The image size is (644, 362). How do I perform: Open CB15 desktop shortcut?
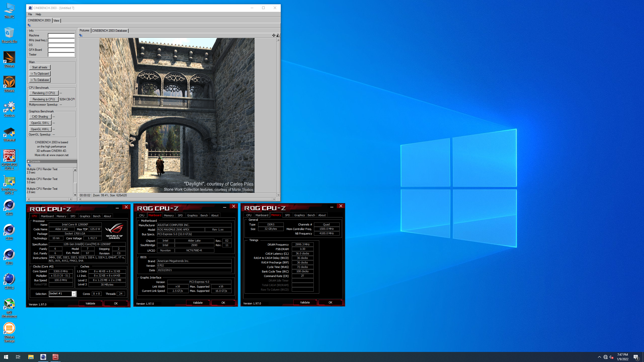[9, 257]
